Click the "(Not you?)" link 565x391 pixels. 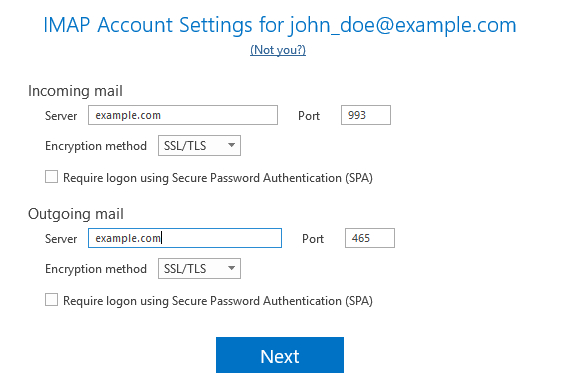(278, 50)
